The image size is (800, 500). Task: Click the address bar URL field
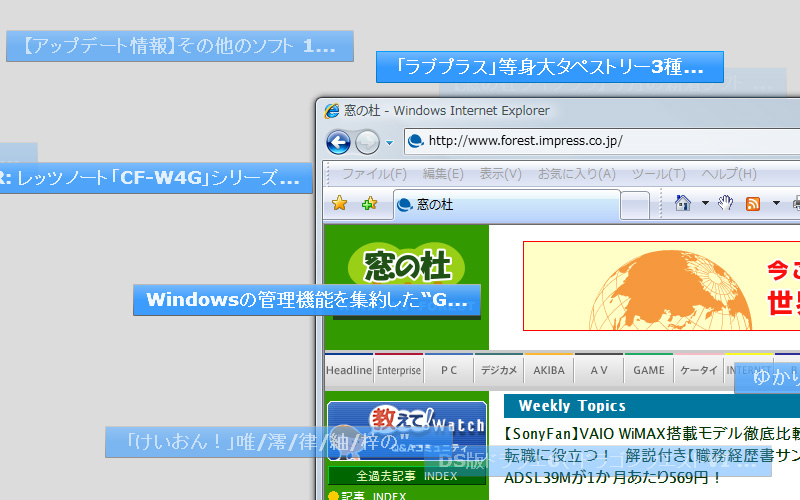click(x=602, y=141)
